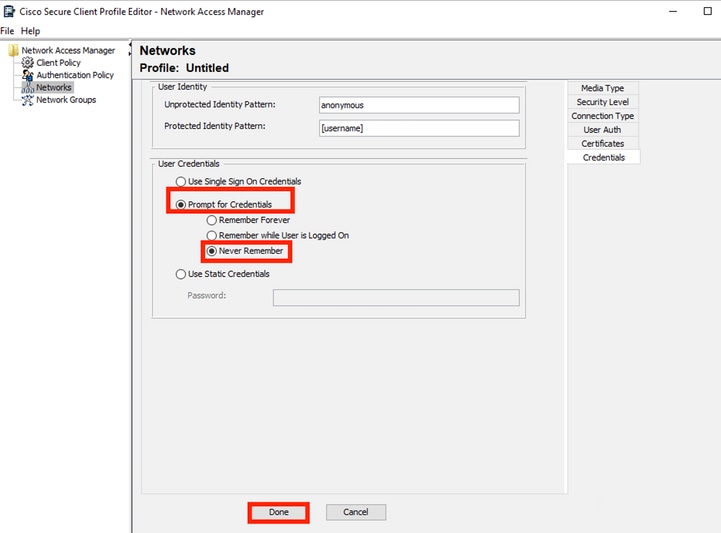Click the Protected Identity Pattern field
The image size is (721, 533).
[x=419, y=128]
